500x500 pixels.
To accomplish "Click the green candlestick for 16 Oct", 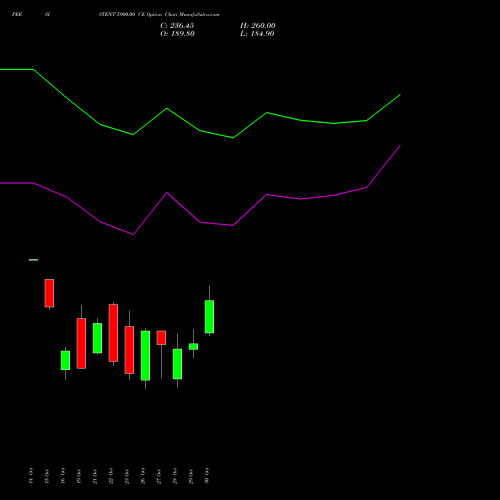I will (x=65, y=360).
